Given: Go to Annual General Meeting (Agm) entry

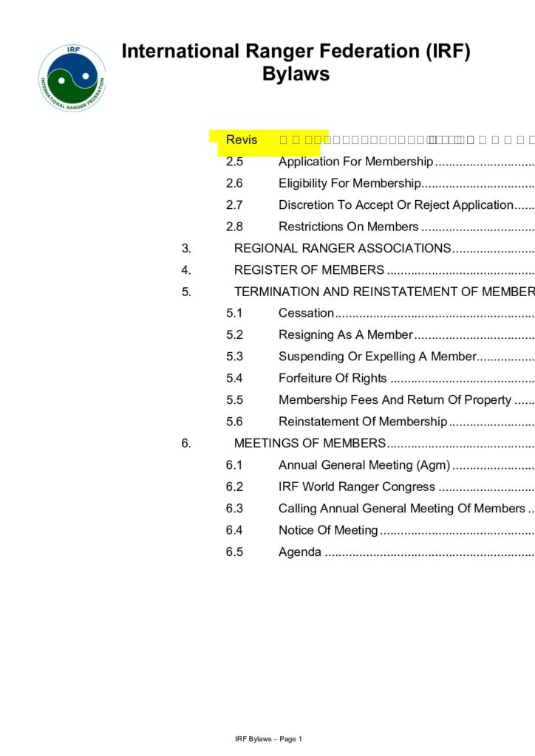Looking at the screenshot, I should (x=364, y=465).
